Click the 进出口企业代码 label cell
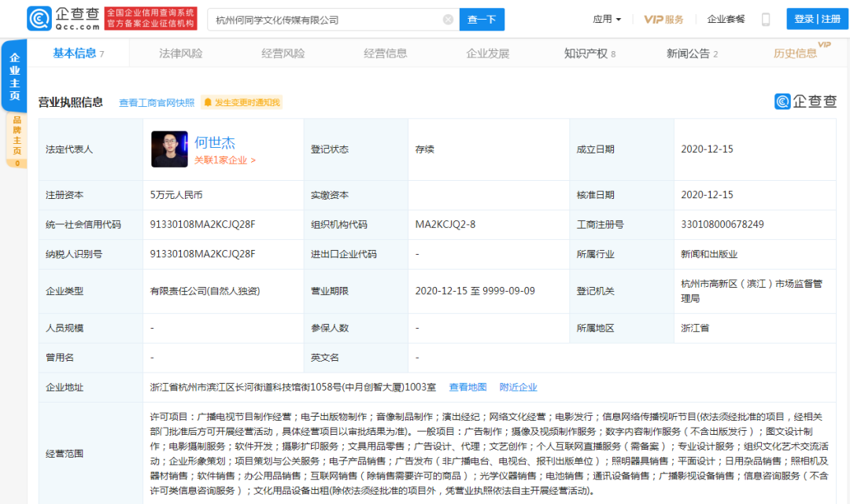The height and width of the screenshot is (504, 850). pyautogui.click(x=356, y=254)
